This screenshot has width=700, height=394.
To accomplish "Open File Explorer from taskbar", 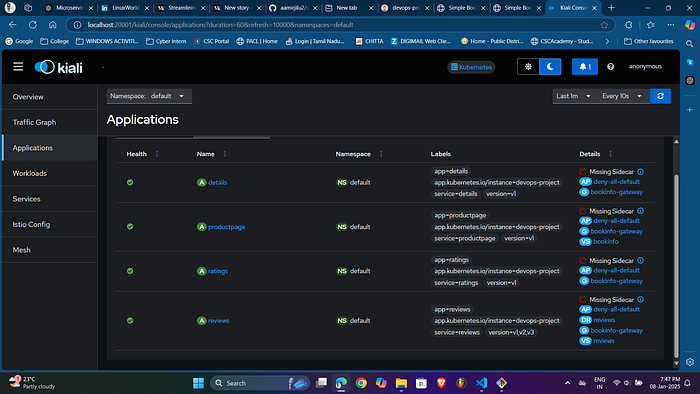I will [401, 383].
